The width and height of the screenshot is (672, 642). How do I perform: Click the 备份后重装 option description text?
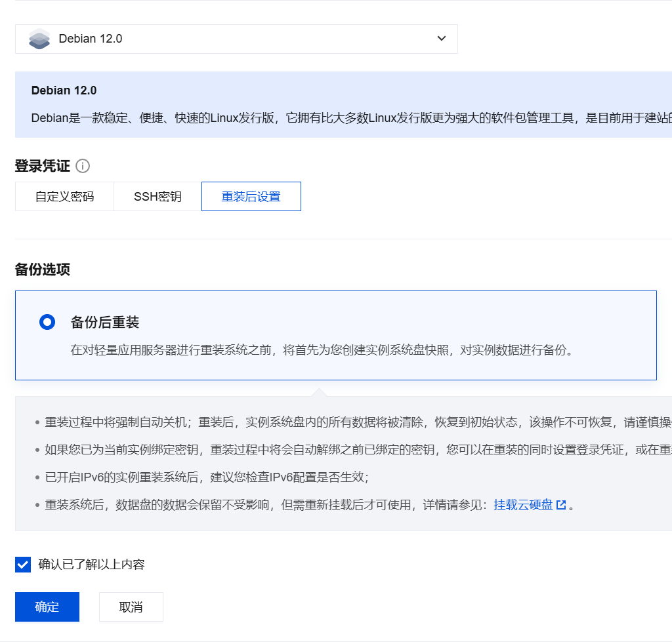click(322, 350)
